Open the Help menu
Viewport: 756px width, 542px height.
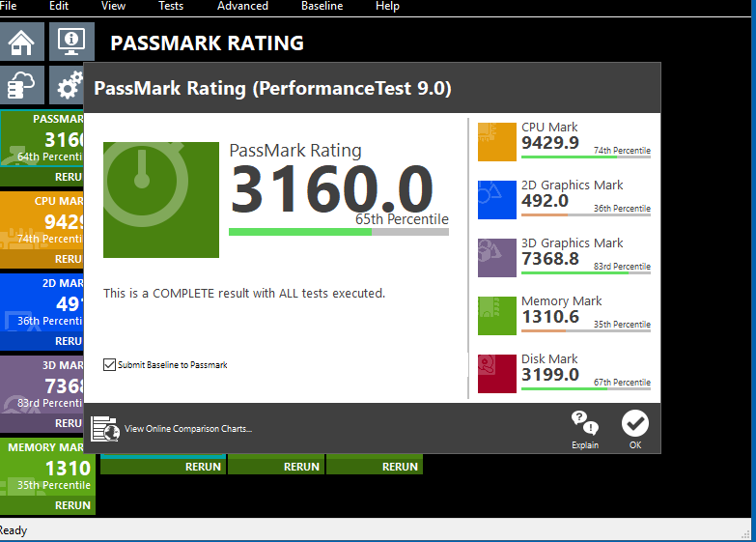click(x=387, y=6)
